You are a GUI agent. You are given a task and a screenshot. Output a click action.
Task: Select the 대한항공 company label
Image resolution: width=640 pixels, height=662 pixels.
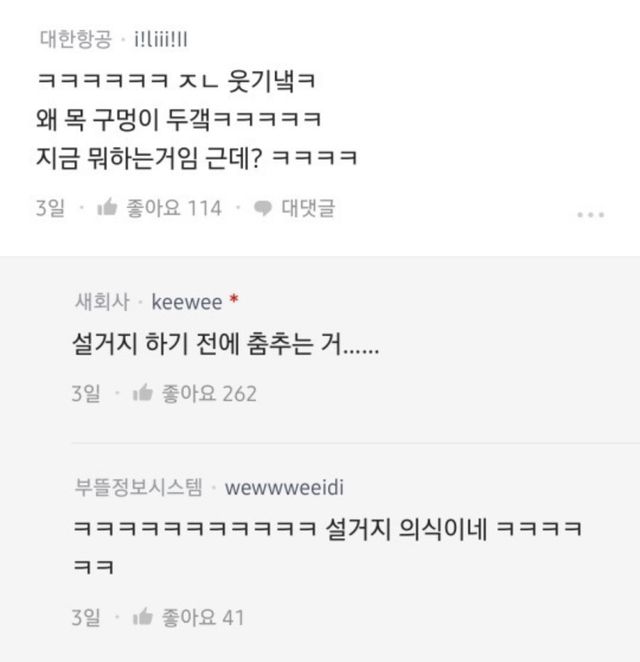[x=76, y=40]
